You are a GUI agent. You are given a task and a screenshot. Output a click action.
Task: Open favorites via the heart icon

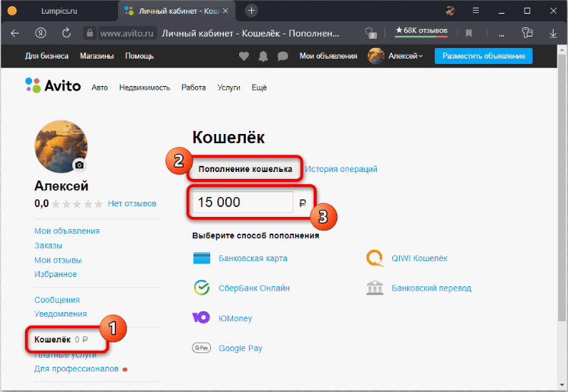(x=244, y=56)
